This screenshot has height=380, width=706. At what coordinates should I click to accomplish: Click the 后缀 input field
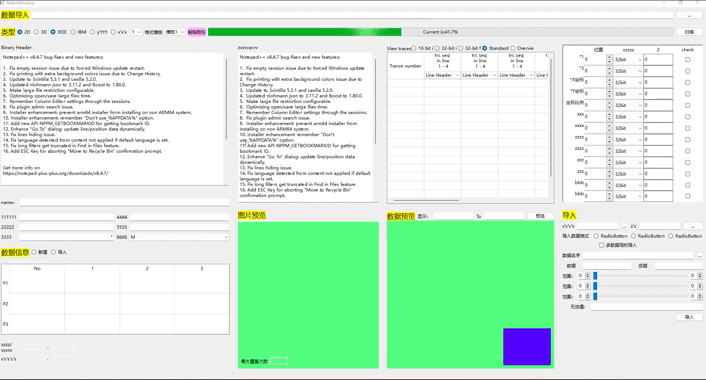pyautogui.click(x=678, y=266)
